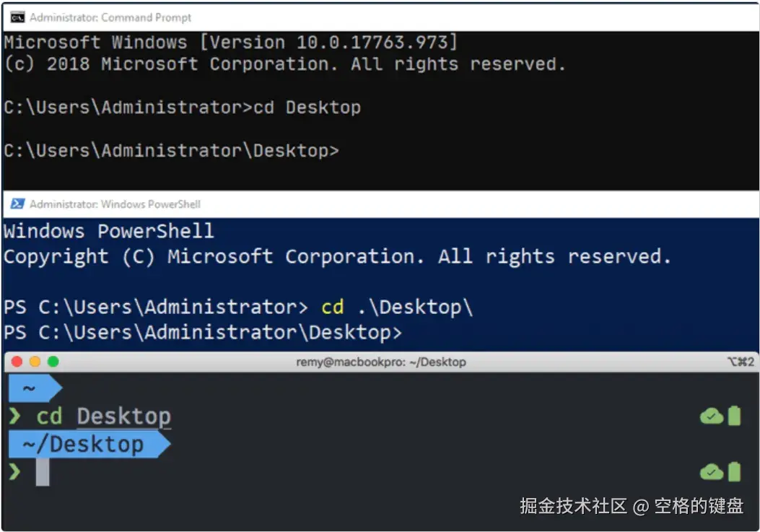
Task: Click the battery icon on the bottom prompt line
Action: (x=734, y=472)
